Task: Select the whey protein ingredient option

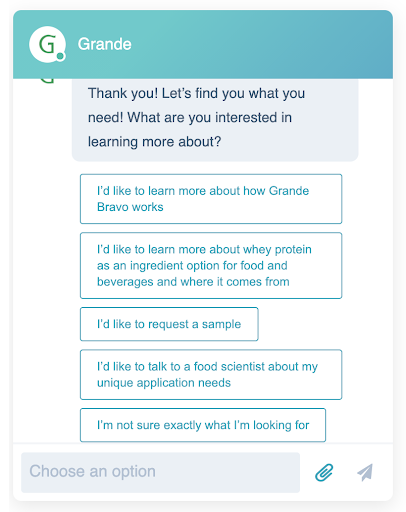Action: 211,265
